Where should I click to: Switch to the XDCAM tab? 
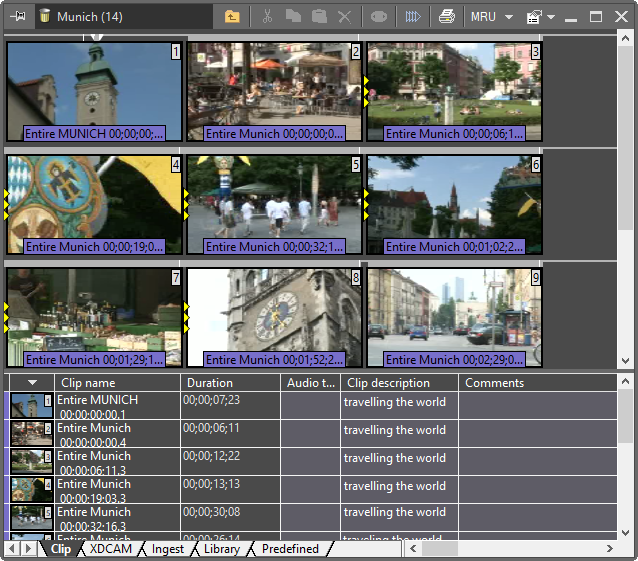[x=111, y=549]
